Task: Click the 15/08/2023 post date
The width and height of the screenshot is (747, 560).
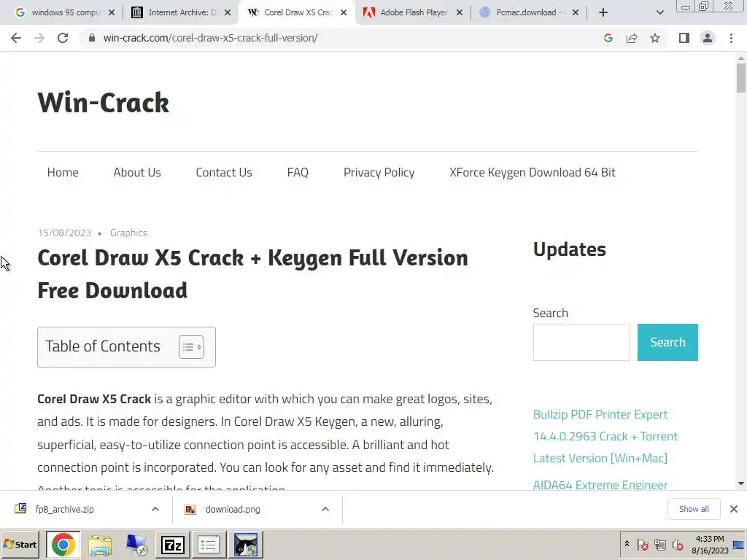Action: coord(64,233)
